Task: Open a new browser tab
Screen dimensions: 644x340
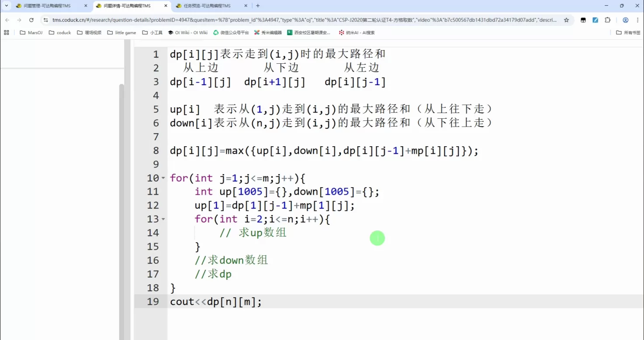Action: point(258,6)
